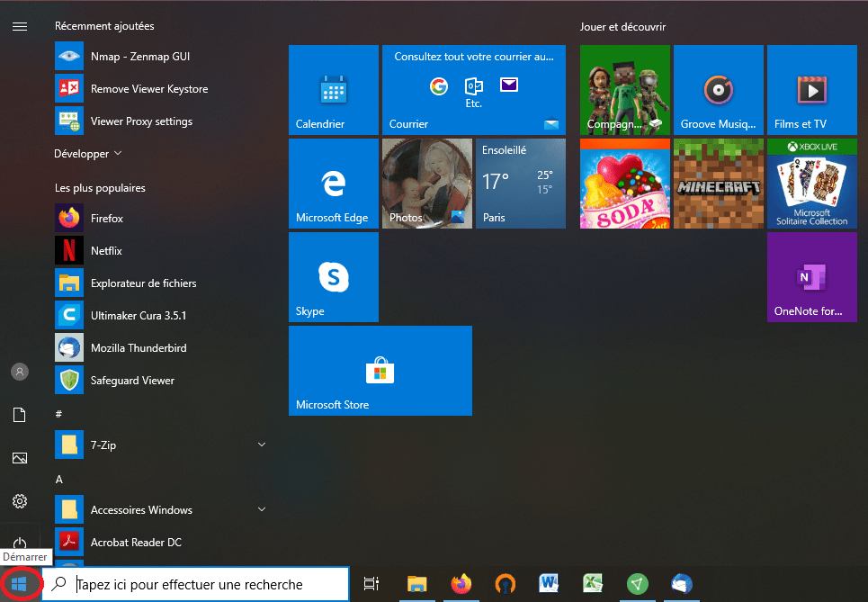Click the Démarrer Windows start button

pos(20,584)
